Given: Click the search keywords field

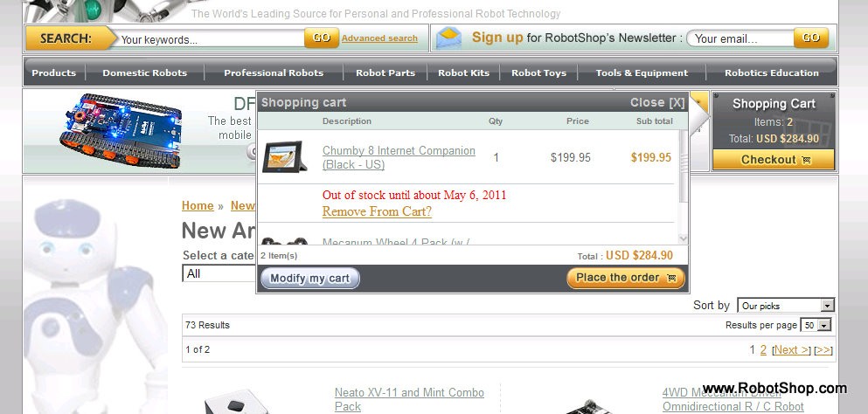Looking at the screenshot, I should pos(211,39).
